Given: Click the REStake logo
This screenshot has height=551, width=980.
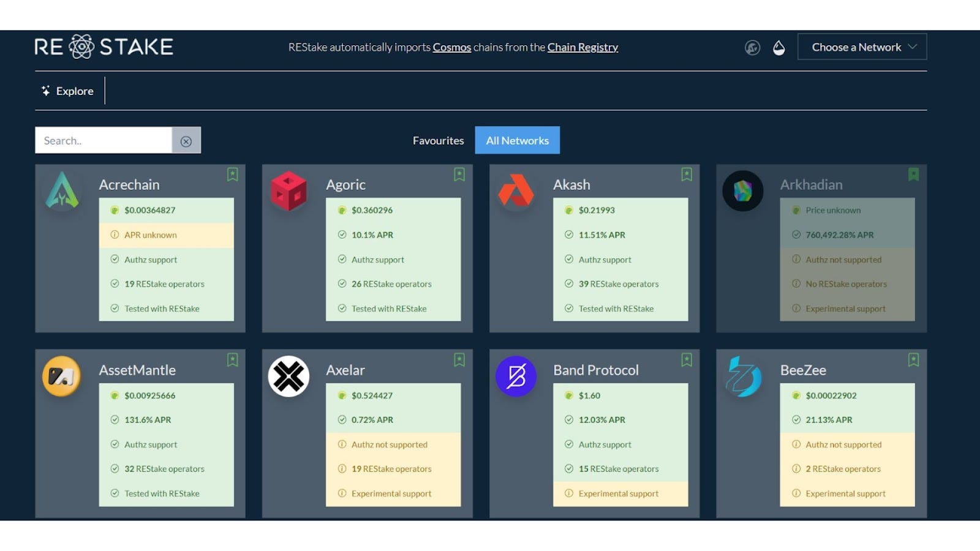Looking at the screenshot, I should coord(104,47).
